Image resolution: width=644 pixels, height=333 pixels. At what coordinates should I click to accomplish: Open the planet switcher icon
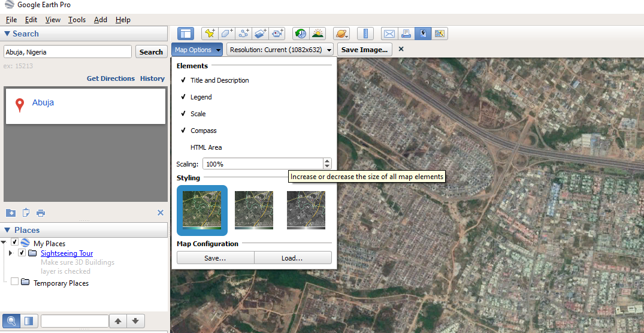tap(341, 34)
